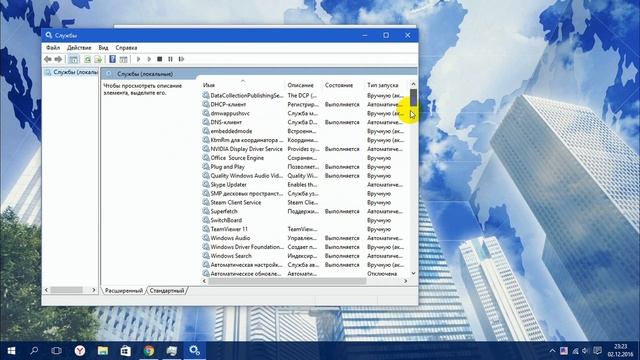Open the Действие menu
Image resolution: width=640 pixels, height=360 pixels.
click(x=79, y=48)
